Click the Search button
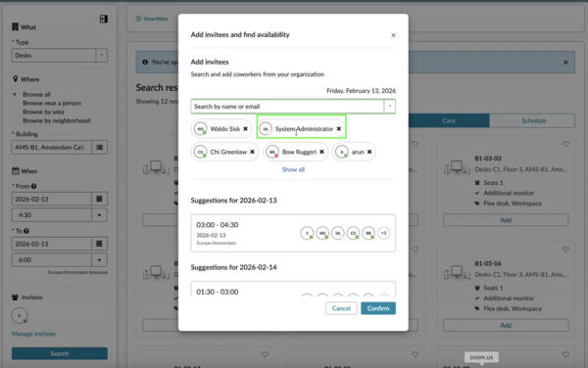Viewport: 588px width, 368px height. click(60, 353)
